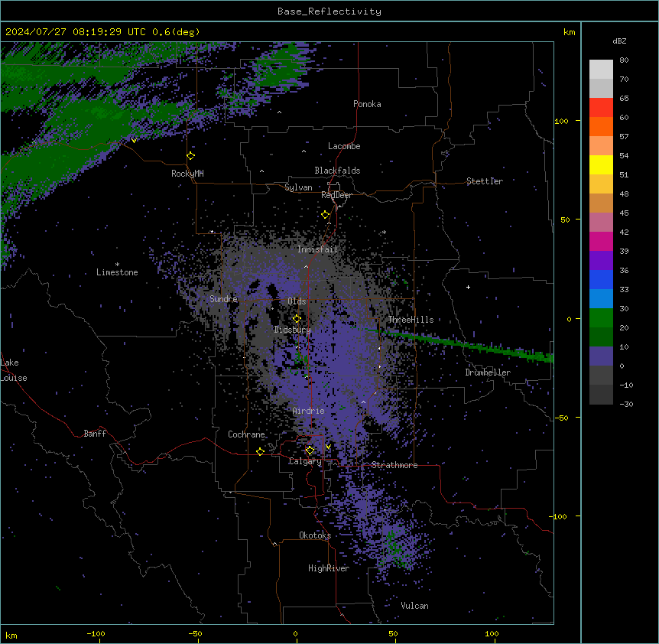The height and width of the screenshot is (644, 659).
Task: Click the yellow V marker east of Calgary
Action: [x=328, y=447]
